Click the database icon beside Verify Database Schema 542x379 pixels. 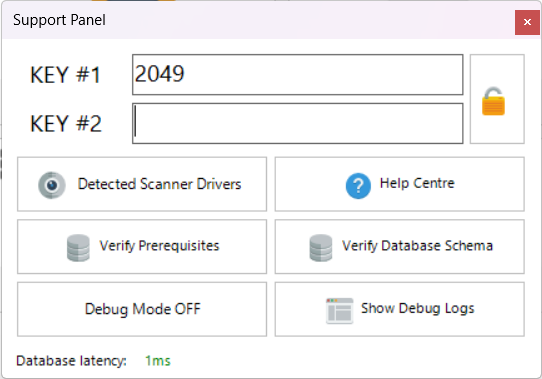[x=321, y=248]
